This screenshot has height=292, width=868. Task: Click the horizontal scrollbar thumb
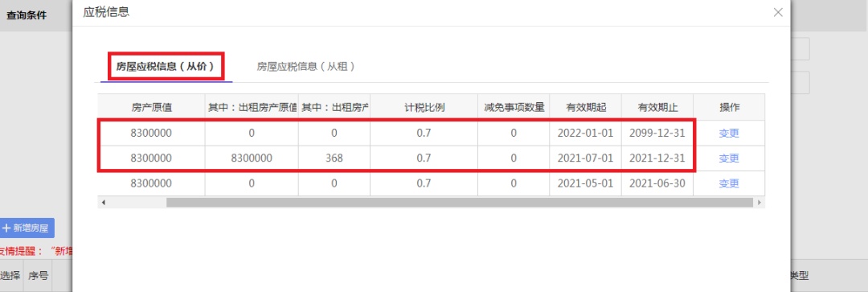460,203
